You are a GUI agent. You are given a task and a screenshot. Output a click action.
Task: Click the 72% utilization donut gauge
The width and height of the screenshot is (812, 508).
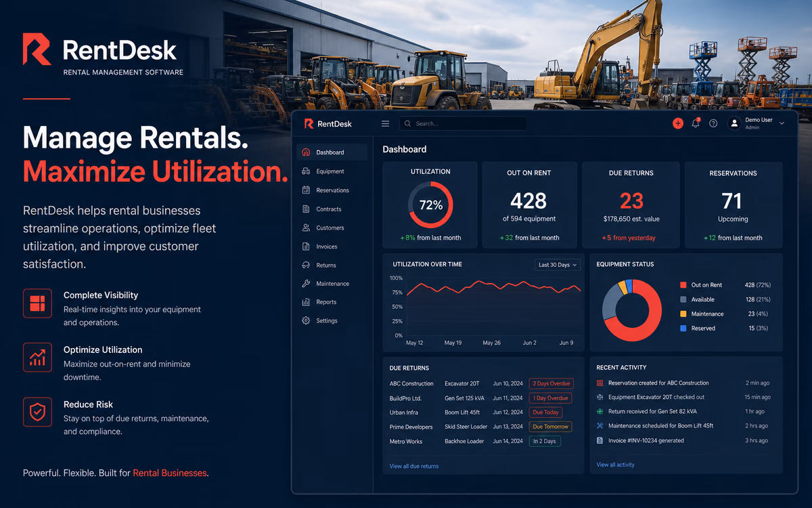tap(430, 205)
